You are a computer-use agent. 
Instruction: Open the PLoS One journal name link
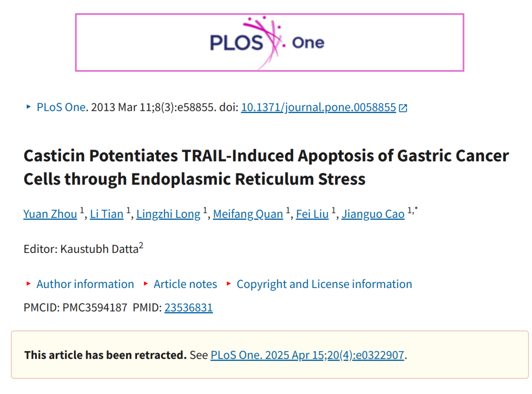(61, 107)
